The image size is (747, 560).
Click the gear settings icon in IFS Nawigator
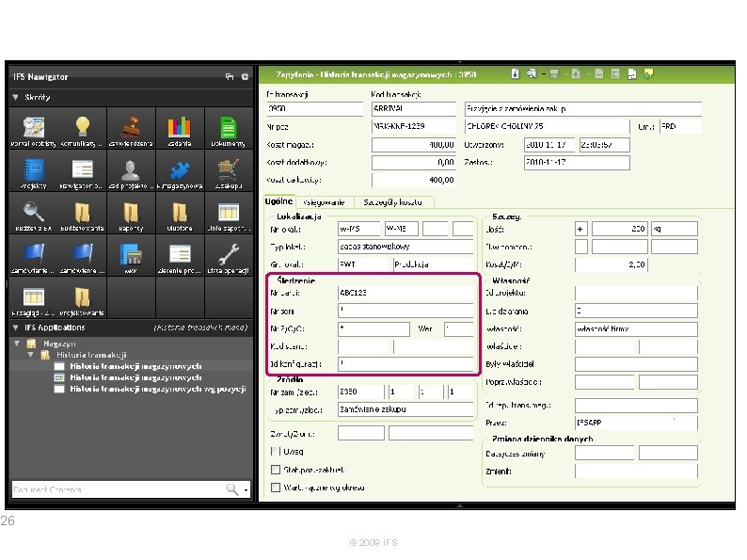pyautogui.click(x=245, y=76)
